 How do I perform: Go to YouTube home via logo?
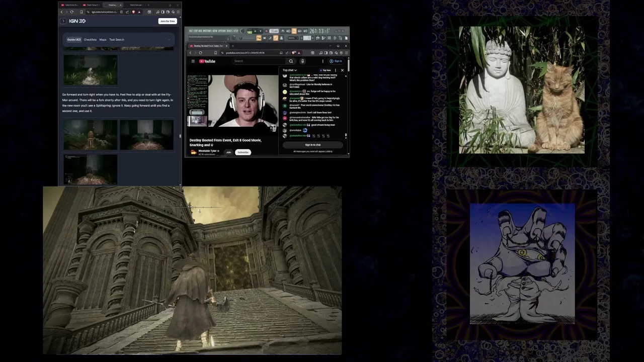[207, 61]
